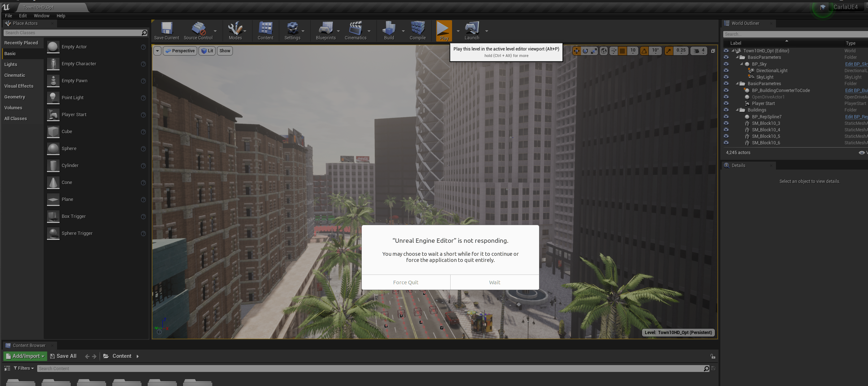This screenshot has width=868, height=386.
Task: Collapse the BasicParameters folder in outliner
Action: pos(737,57)
